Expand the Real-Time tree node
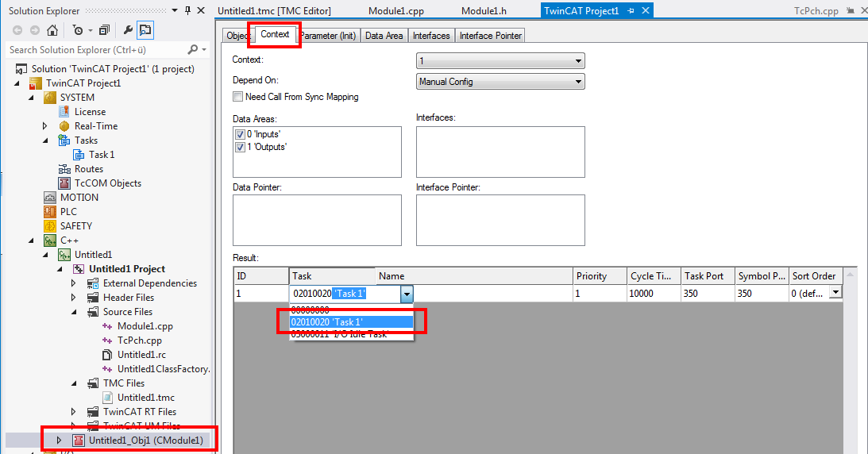Image resolution: width=868 pixels, height=454 pixels. (x=45, y=126)
